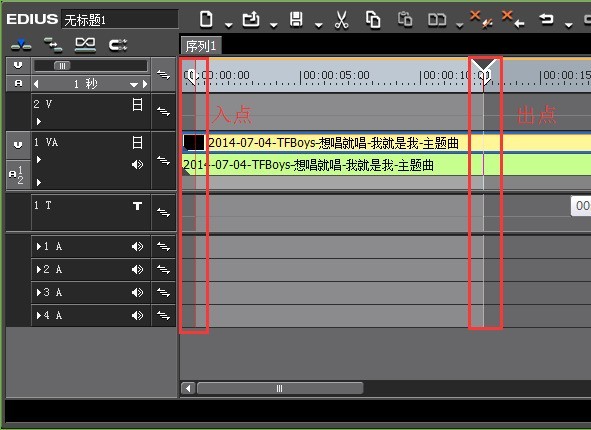Click the Replace Clip icon
Screen dimensions: 591x430
pyautogui.click(x=437, y=20)
